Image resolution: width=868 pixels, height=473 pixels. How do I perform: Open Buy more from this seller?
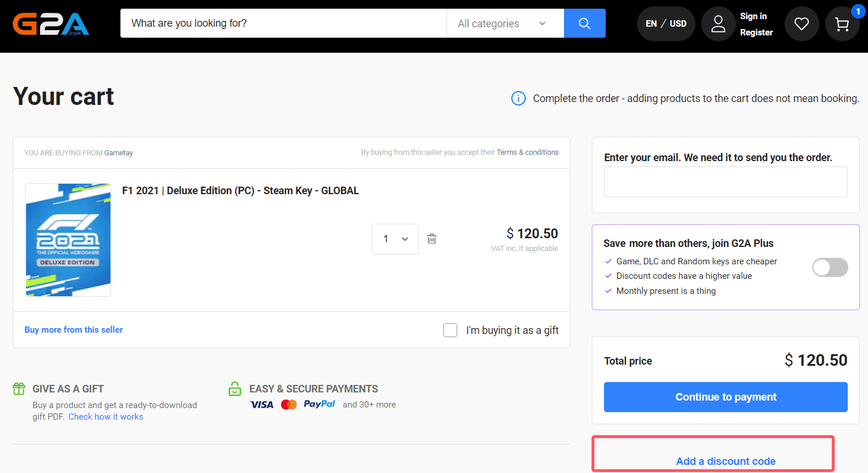click(74, 330)
